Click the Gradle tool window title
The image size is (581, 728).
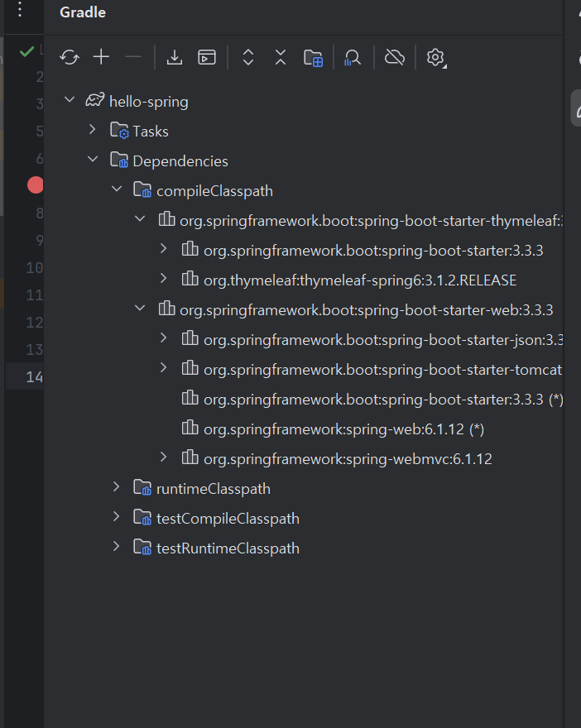[x=83, y=12]
